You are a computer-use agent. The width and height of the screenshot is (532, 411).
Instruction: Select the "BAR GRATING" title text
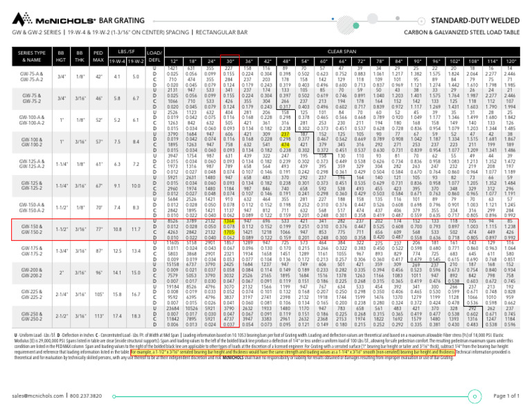tap(121, 21)
